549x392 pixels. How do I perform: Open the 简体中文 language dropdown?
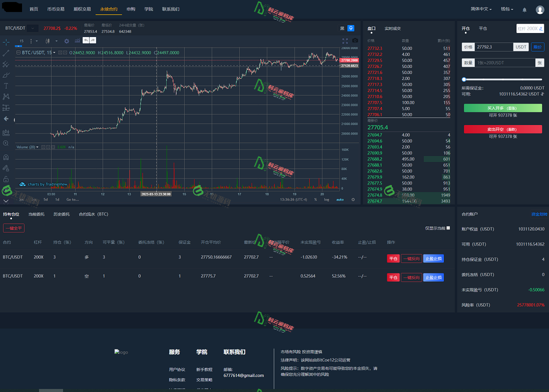point(481,9)
